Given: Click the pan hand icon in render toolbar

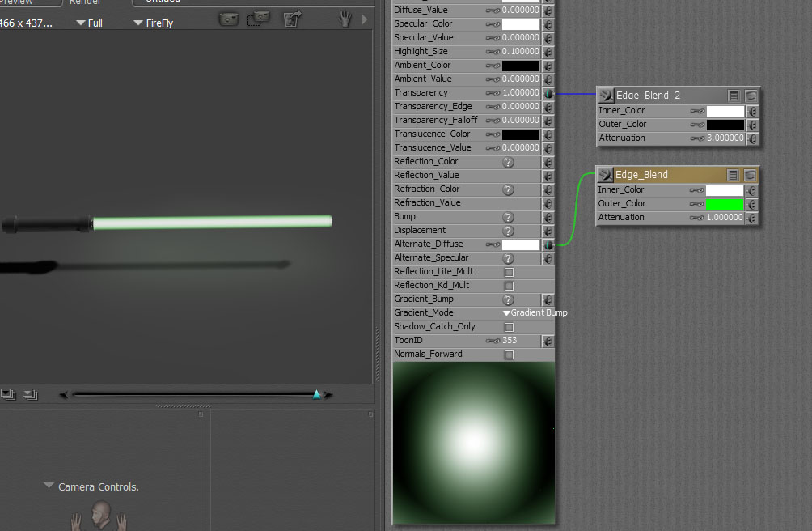Looking at the screenshot, I should click(345, 19).
